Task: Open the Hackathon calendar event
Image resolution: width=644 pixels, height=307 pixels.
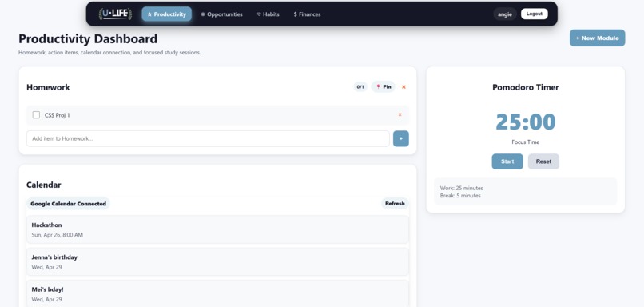Action: click(x=217, y=229)
